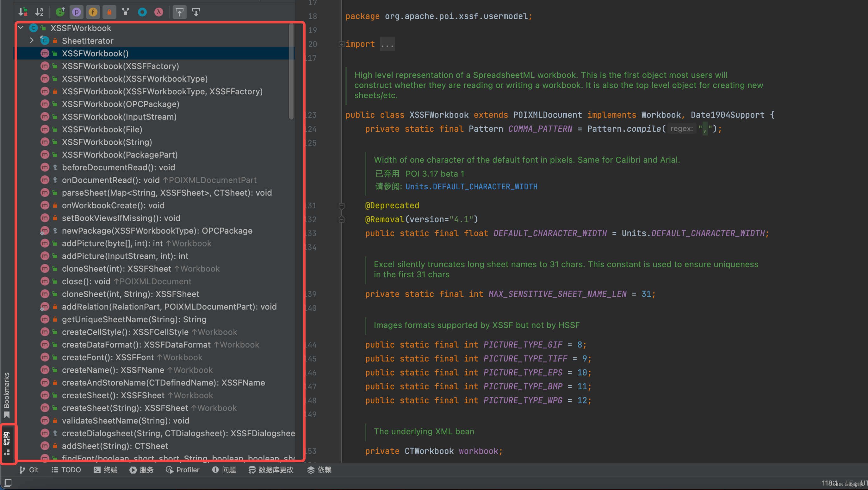868x490 pixels.
Task: Click Show Inherited fork icon
Action: [x=126, y=12]
